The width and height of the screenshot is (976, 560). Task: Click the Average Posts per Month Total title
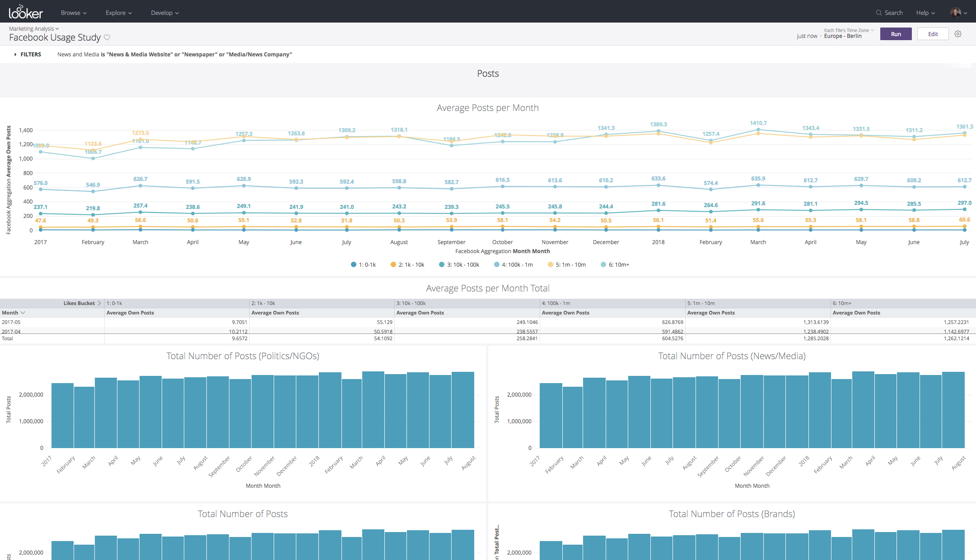coord(488,288)
